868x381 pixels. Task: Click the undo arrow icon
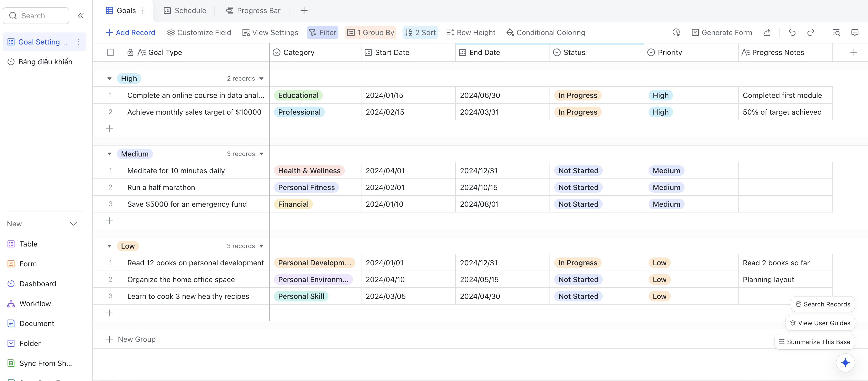(792, 33)
